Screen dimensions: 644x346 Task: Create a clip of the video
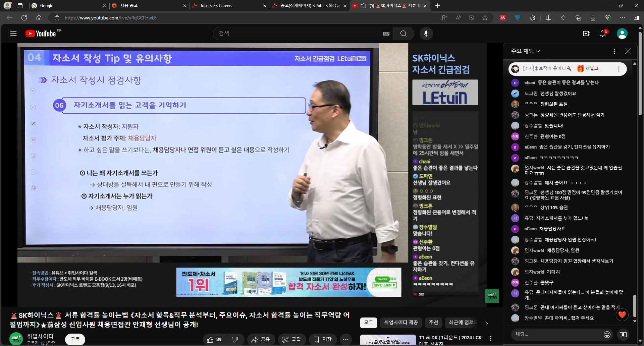coord(291,340)
